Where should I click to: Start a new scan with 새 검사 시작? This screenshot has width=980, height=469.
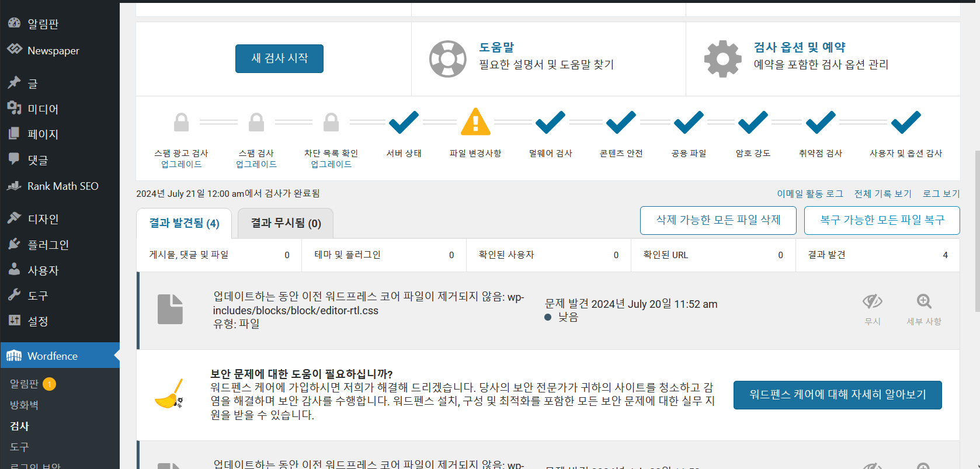279,58
